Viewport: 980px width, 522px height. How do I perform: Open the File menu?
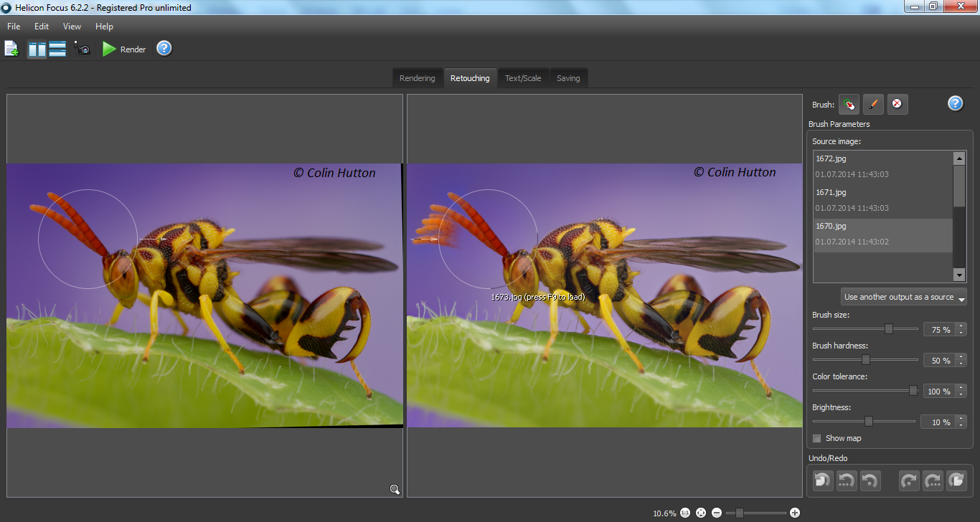click(x=14, y=27)
